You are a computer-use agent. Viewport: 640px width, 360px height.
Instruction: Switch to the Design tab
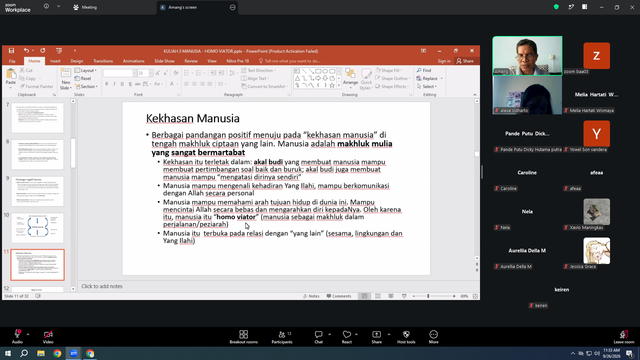pos(77,61)
